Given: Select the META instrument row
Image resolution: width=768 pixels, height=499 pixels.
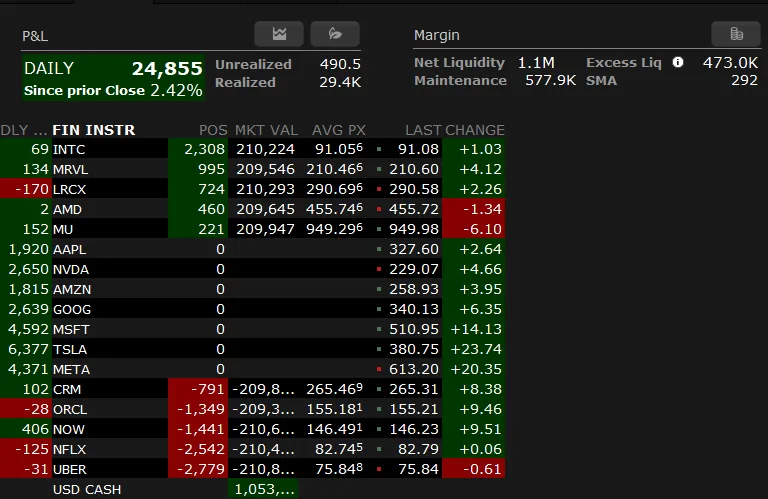Looking at the screenshot, I should (x=252, y=369).
